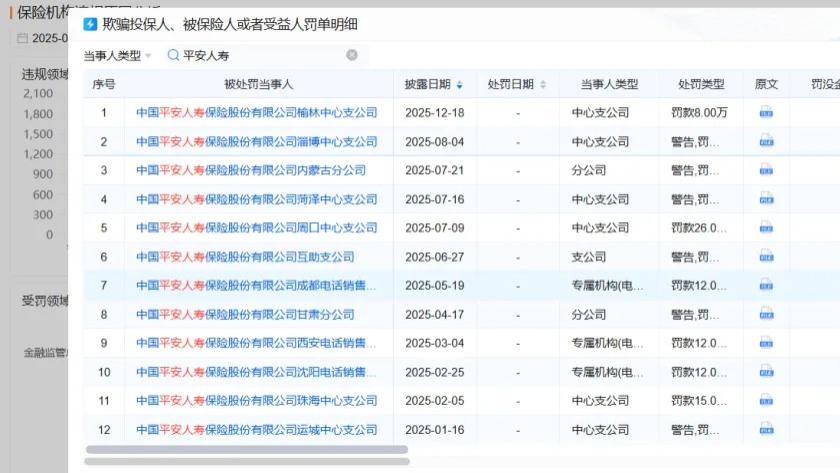
Task: Open original document icon for 珠海中心支公司 row
Action: click(766, 401)
